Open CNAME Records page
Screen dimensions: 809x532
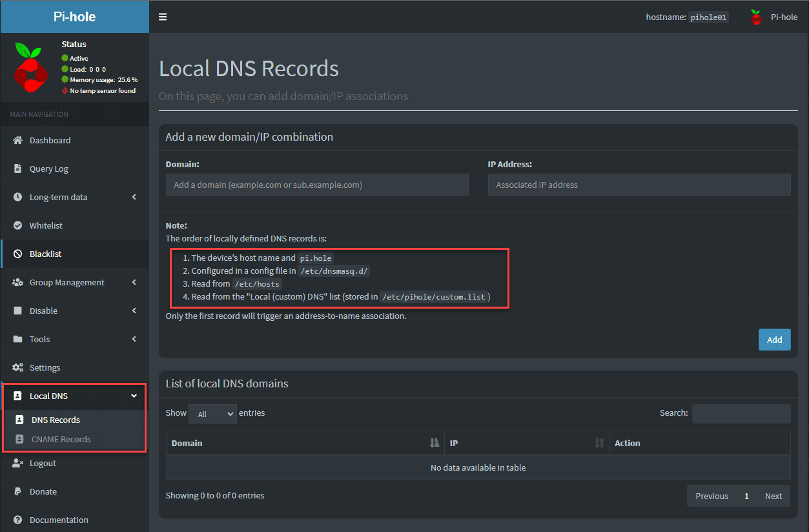tap(61, 439)
